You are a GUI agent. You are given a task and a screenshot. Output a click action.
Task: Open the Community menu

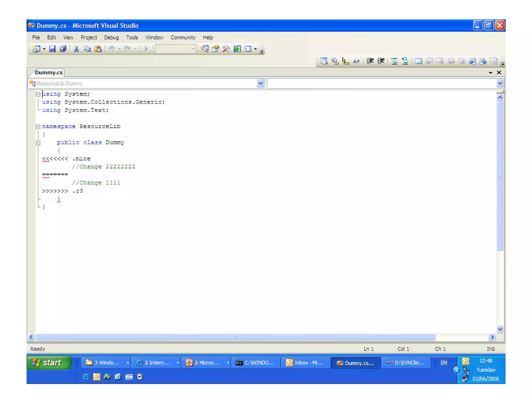pos(183,37)
